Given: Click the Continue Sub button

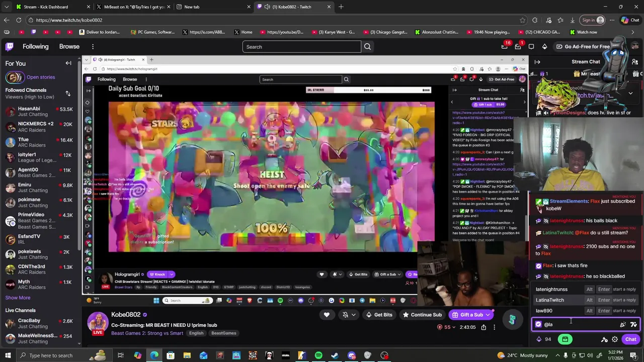Looking at the screenshot, I should coord(422,315).
